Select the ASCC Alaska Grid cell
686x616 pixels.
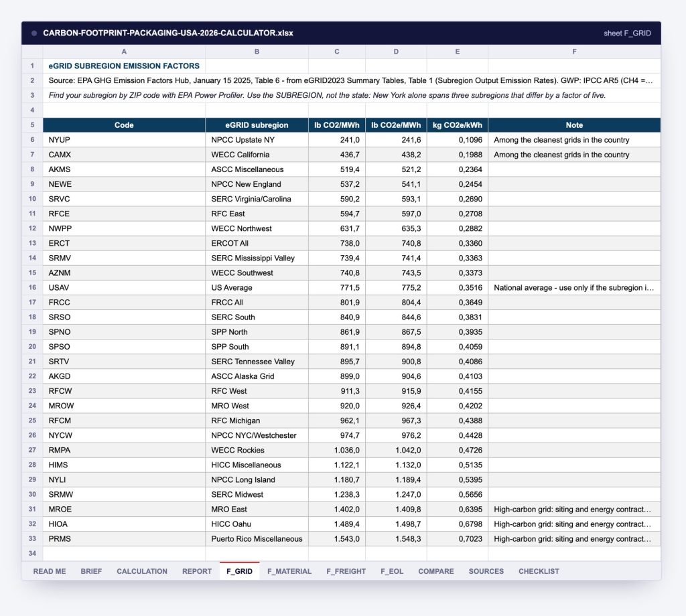(257, 376)
